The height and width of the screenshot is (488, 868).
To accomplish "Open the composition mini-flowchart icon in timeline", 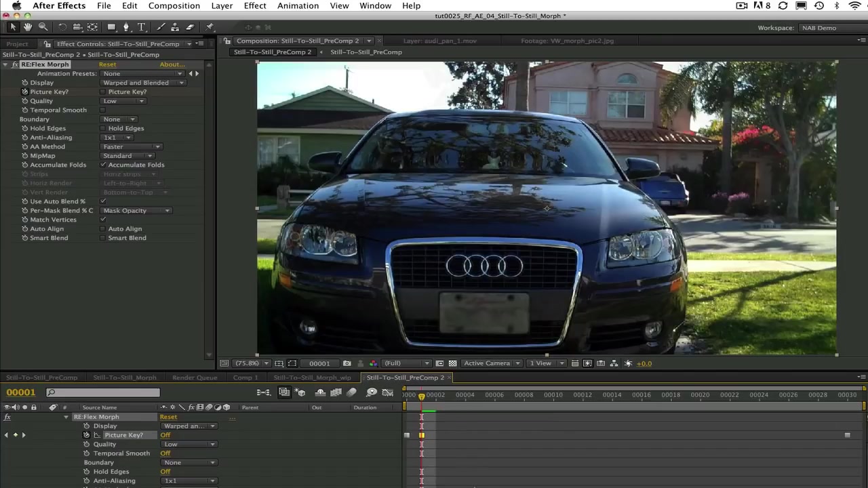I will click(x=264, y=392).
